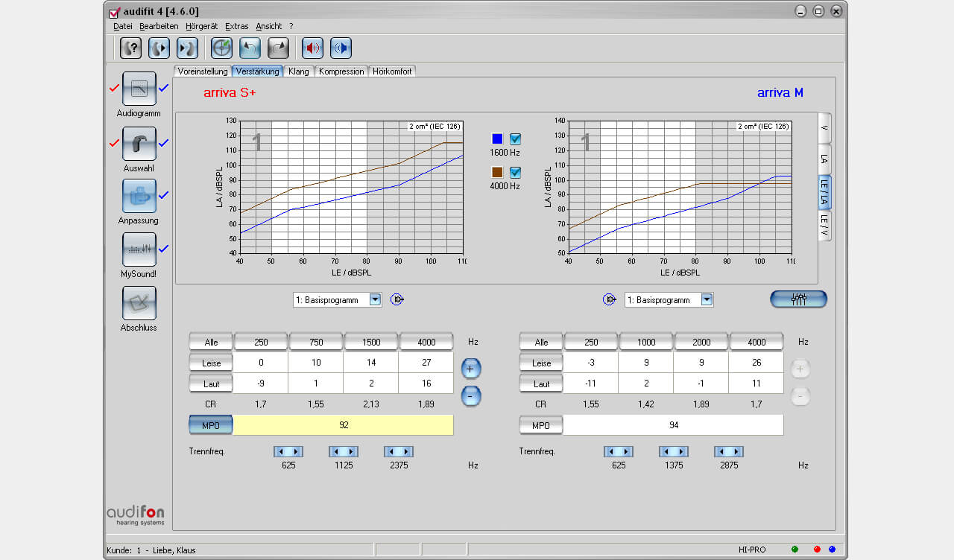Toggle the left MPO button
Screen dimensions: 954x560
pos(211,425)
